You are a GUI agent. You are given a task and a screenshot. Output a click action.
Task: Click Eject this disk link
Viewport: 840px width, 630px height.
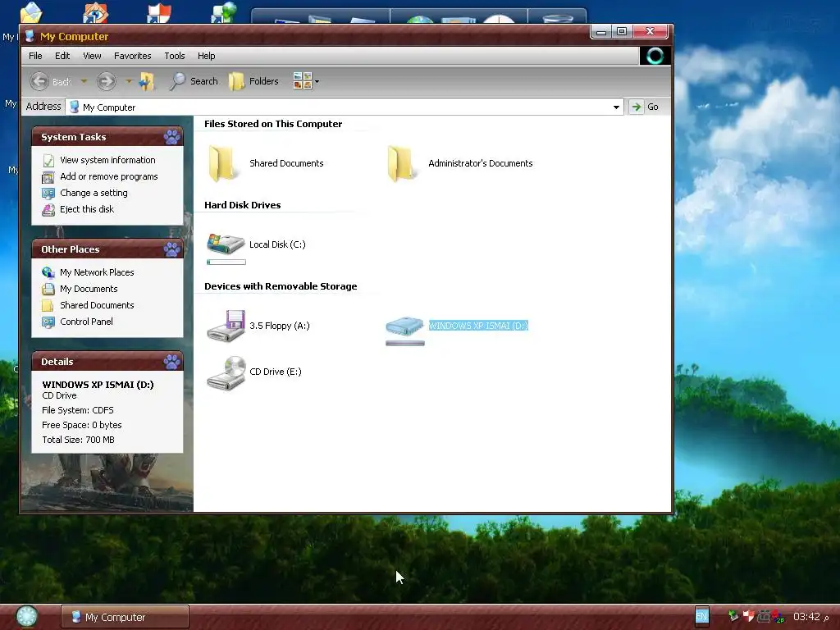coord(87,209)
